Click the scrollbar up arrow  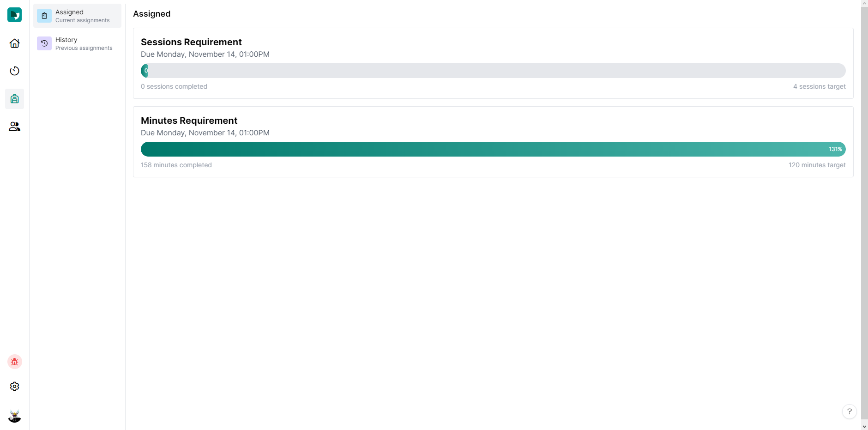(x=864, y=3)
